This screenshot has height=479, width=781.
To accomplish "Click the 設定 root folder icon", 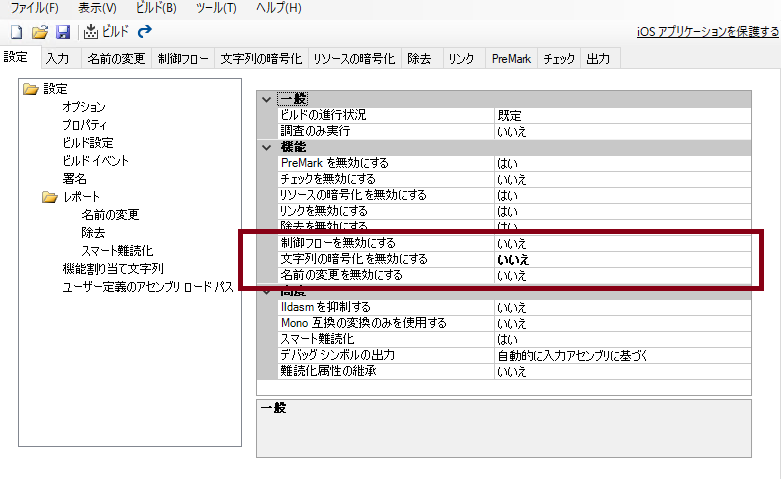I will (30, 89).
